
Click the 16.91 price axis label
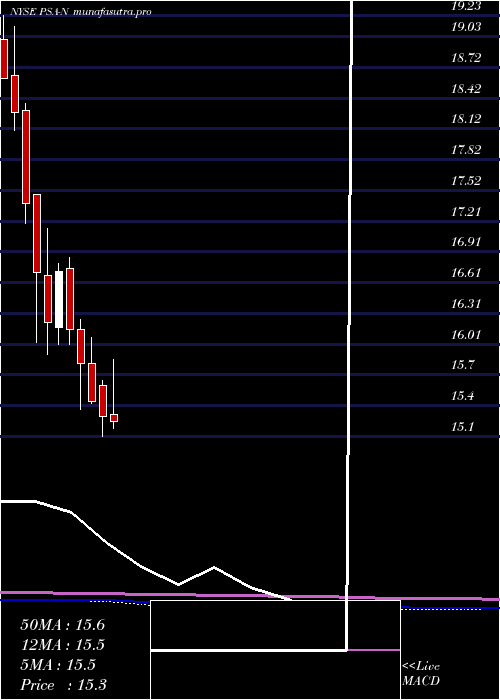(x=466, y=242)
